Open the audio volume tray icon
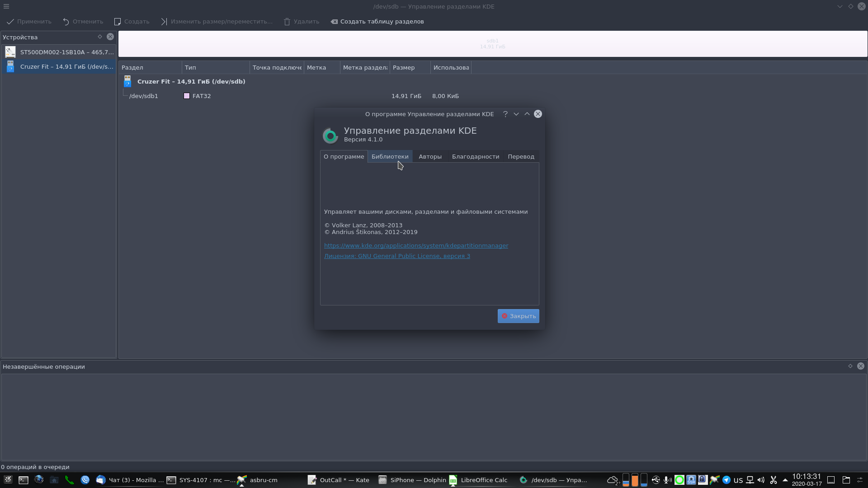 point(761,480)
